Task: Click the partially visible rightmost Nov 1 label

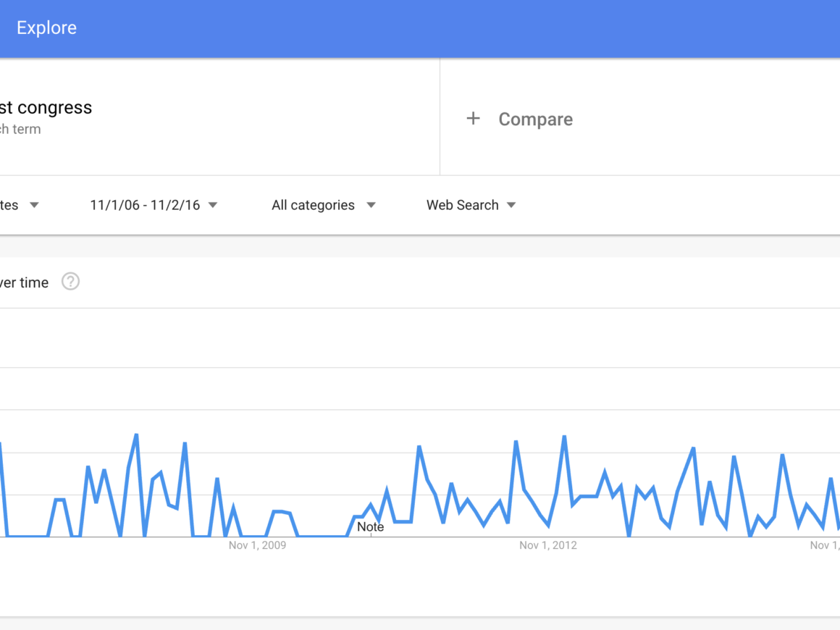Action: click(x=825, y=545)
